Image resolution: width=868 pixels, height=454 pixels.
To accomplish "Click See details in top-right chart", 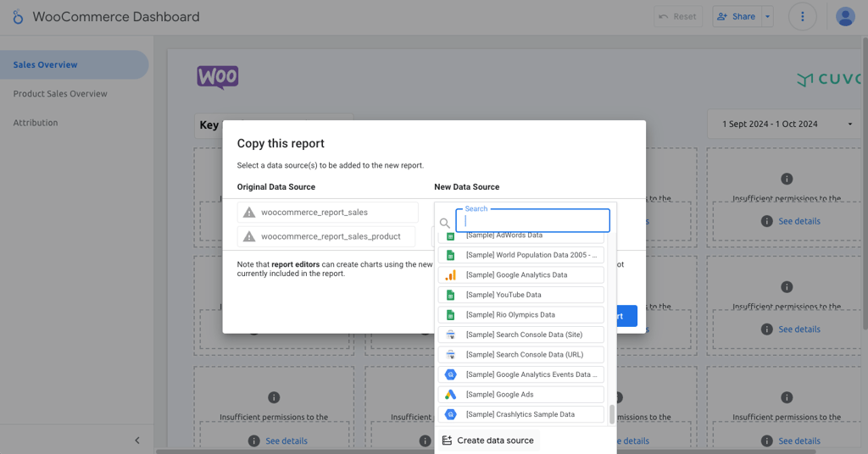I will click(799, 221).
